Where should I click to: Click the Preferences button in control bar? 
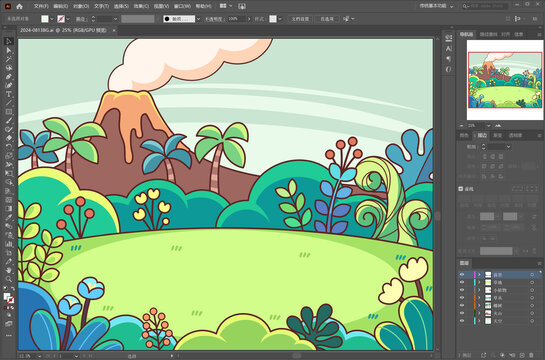click(327, 19)
